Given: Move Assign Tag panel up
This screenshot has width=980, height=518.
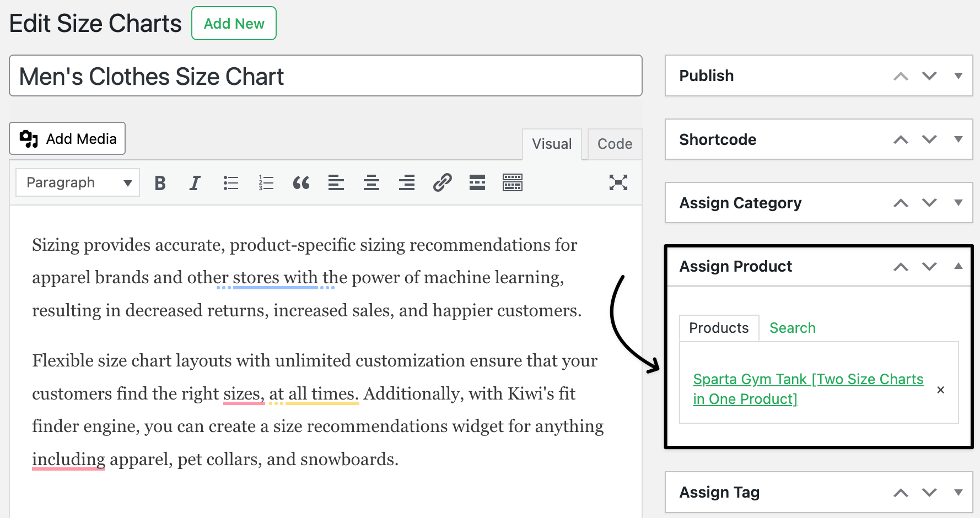Looking at the screenshot, I should (x=901, y=493).
